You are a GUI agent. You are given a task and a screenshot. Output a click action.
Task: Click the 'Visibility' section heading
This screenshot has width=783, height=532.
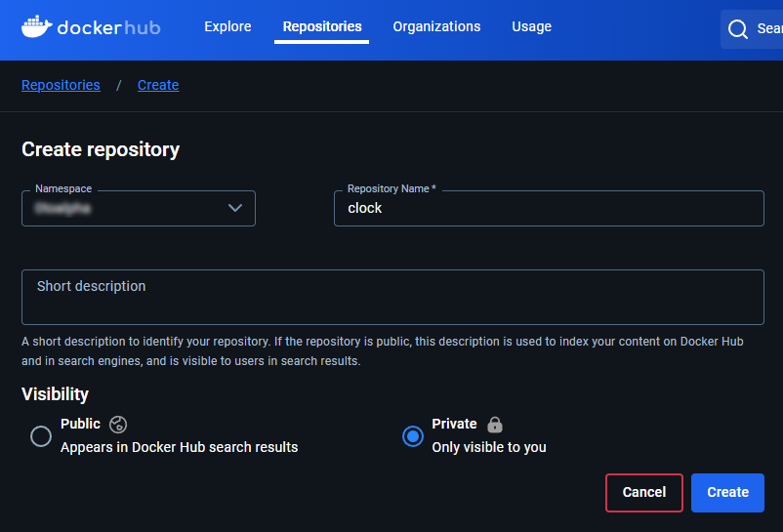(x=55, y=394)
